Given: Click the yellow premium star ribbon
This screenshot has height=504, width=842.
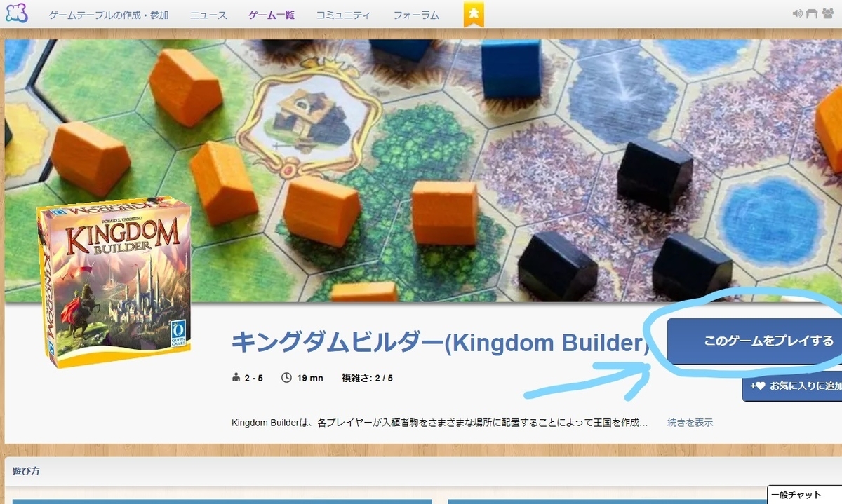Looking at the screenshot, I should 474,14.
